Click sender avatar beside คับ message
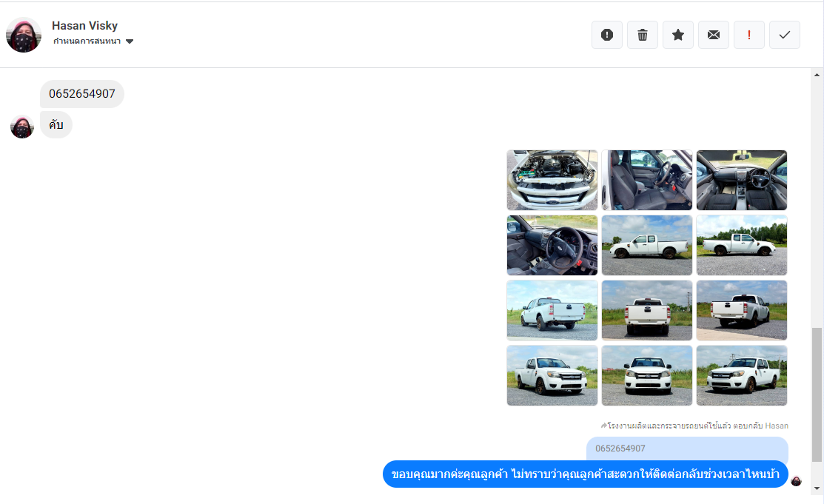The width and height of the screenshot is (824, 504). [22, 127]
